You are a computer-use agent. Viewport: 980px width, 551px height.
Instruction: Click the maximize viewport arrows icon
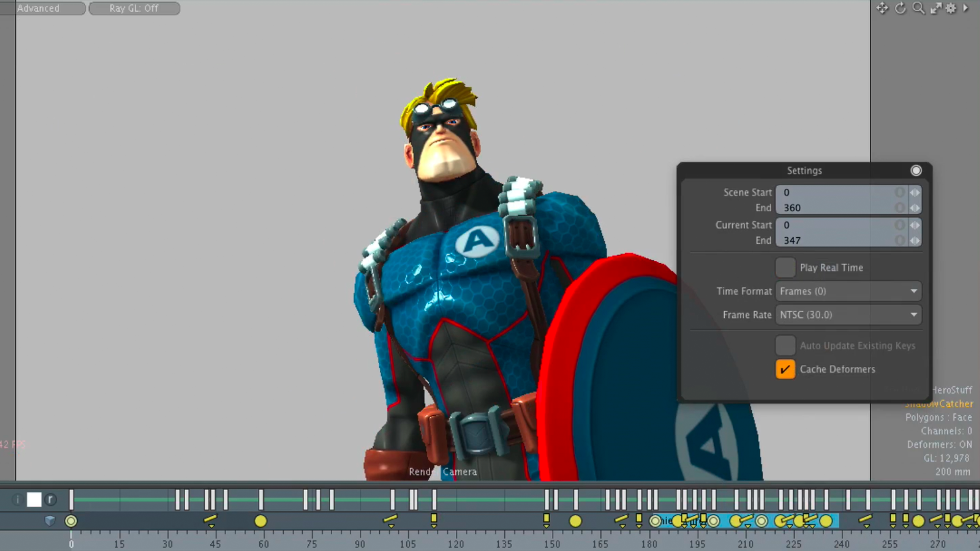tap(936, 8)
